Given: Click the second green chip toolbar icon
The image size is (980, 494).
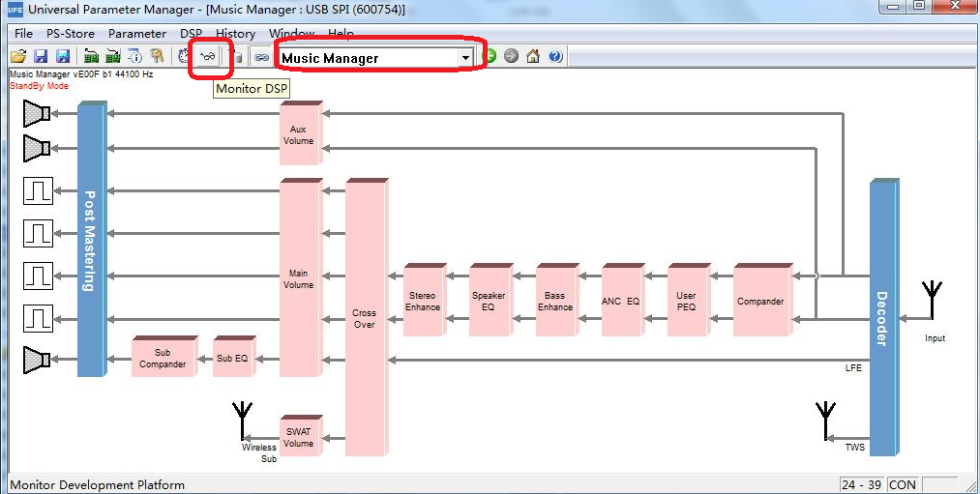Looking at the screenshot, I should pos(112,57).
